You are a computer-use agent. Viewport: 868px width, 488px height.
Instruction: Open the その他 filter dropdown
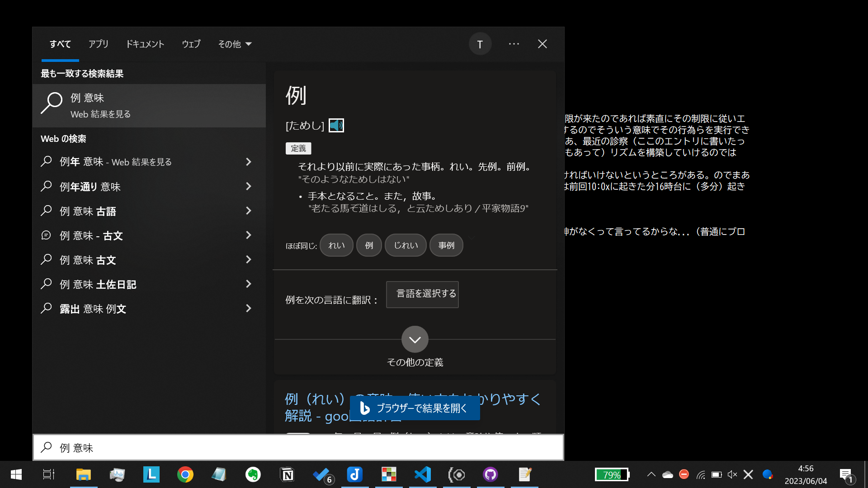(x=234, y=44)
